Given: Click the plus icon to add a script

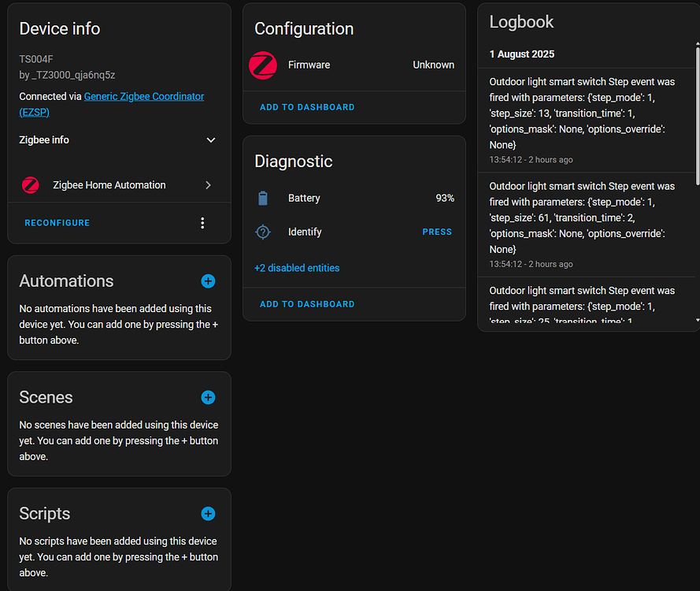Looking at the screenshot, I should (208, 513).
